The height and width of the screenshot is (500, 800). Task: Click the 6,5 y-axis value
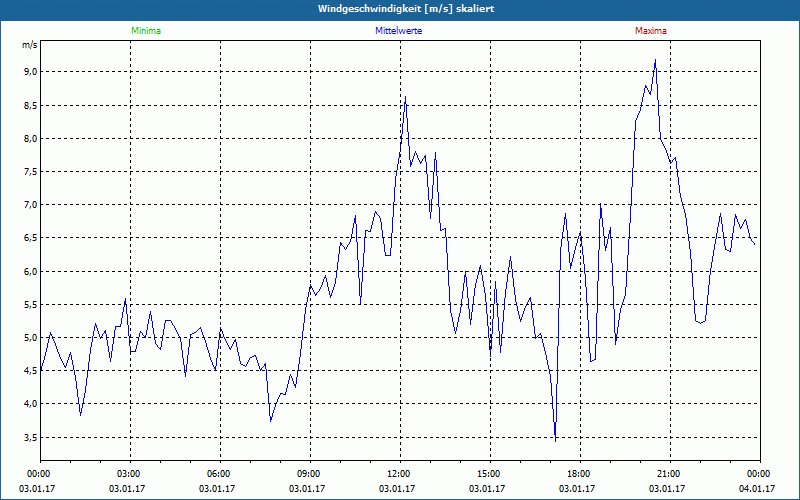click(x=31, y=238)
